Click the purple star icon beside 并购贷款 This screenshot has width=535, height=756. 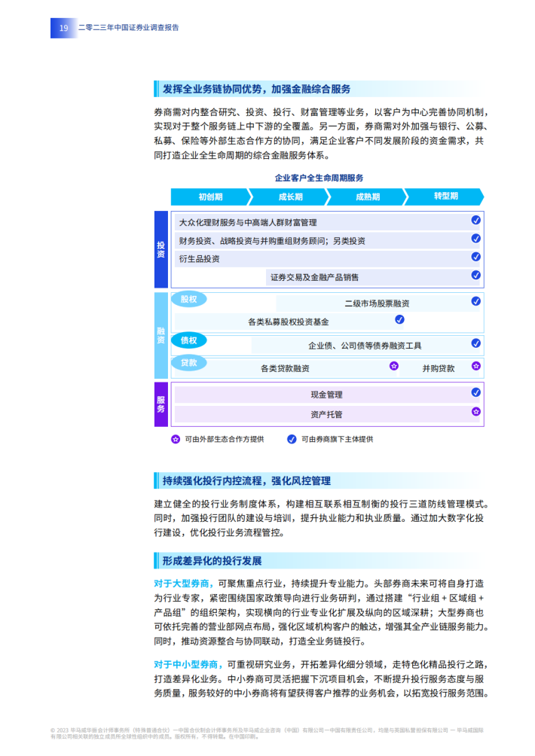(x=475, y=366)
